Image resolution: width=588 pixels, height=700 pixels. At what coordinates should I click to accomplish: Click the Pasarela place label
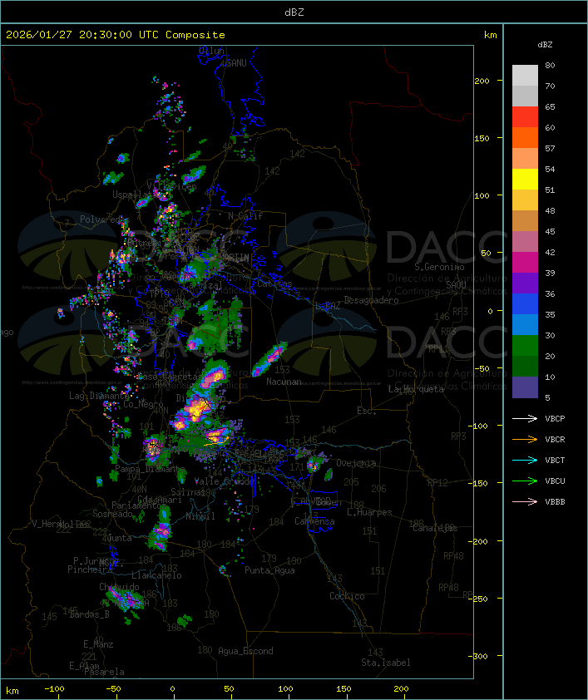[104, 672]
